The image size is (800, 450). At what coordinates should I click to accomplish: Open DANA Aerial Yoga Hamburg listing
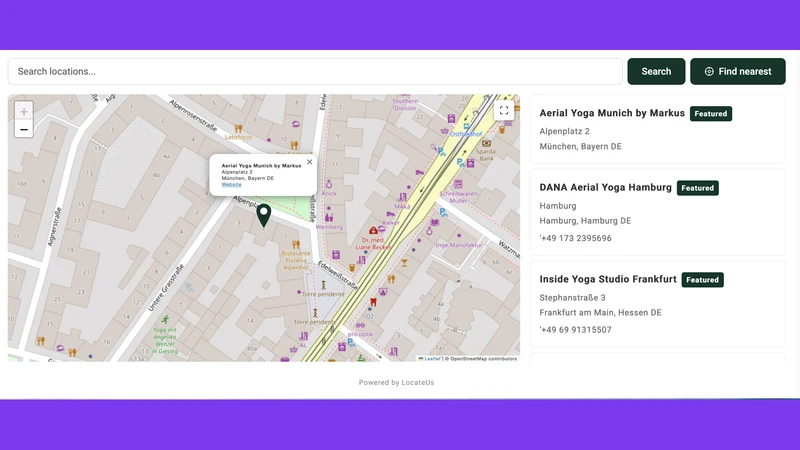(x=658, y=212)
